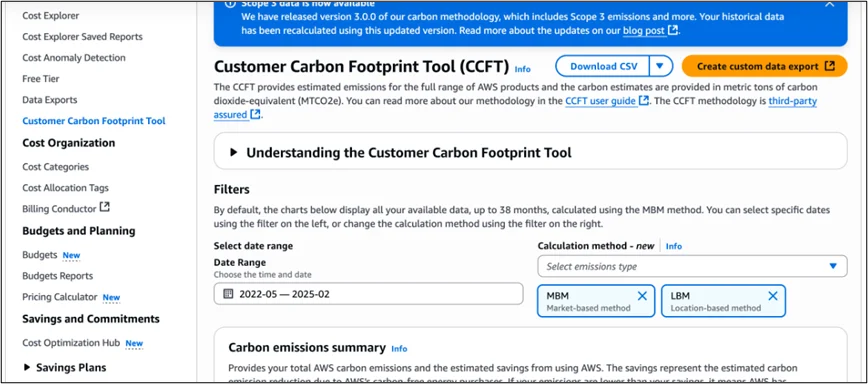Click external-link icon after 'assured'
The width and height of the screenshot is (868, 384).
(x=255, y=114)
